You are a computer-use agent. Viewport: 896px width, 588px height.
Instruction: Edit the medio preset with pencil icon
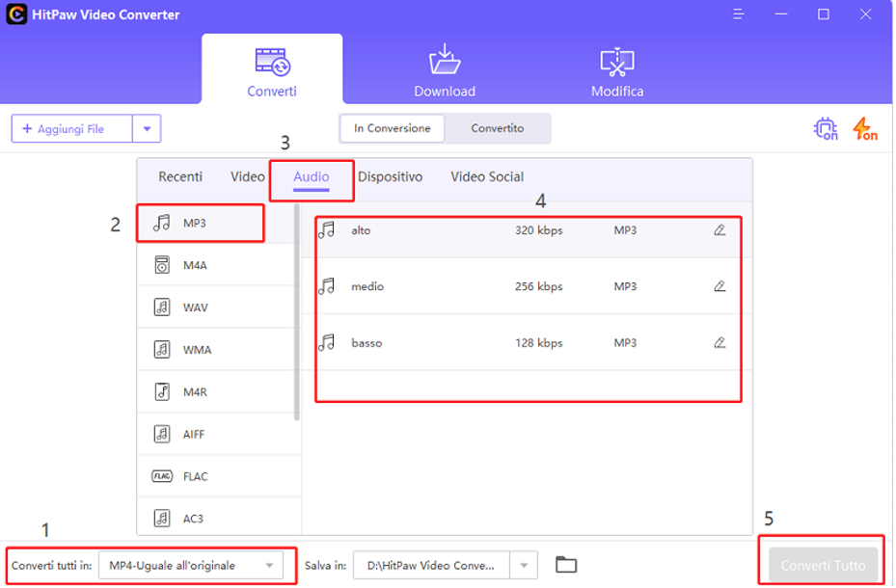[x=720, y=286]
